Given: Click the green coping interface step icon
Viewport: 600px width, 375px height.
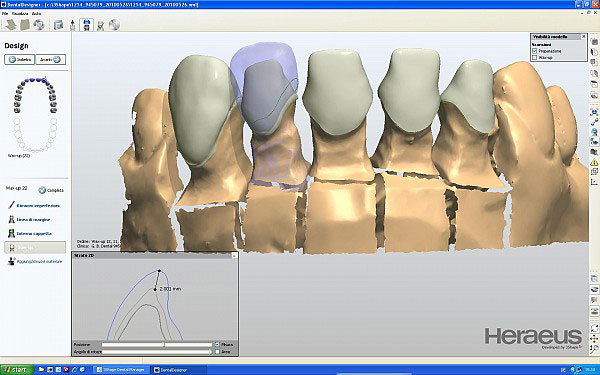Looking at the screenshot, I should tap(11, 233).
